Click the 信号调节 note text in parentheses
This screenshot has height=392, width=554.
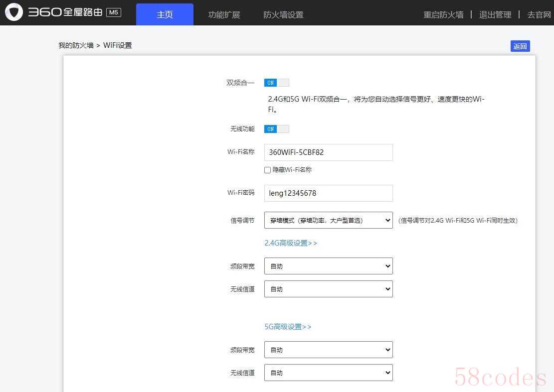point(458,221)
